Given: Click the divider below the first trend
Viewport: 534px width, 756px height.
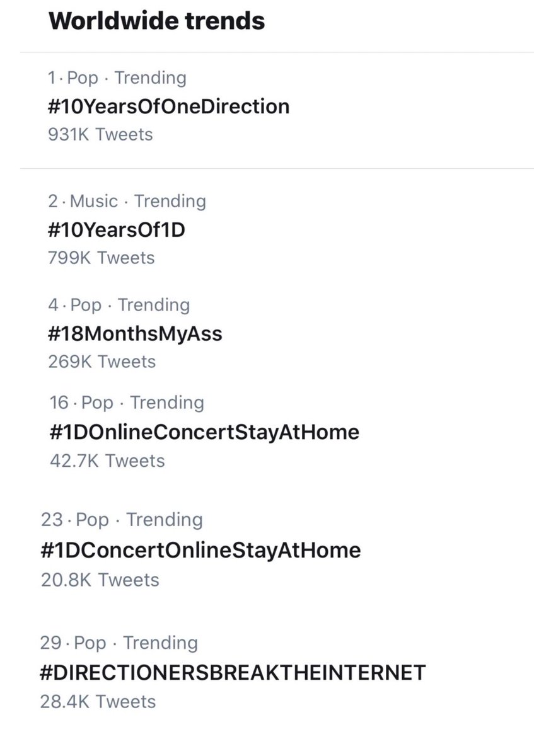Looking at the screenshot, I should click(277, 169).
